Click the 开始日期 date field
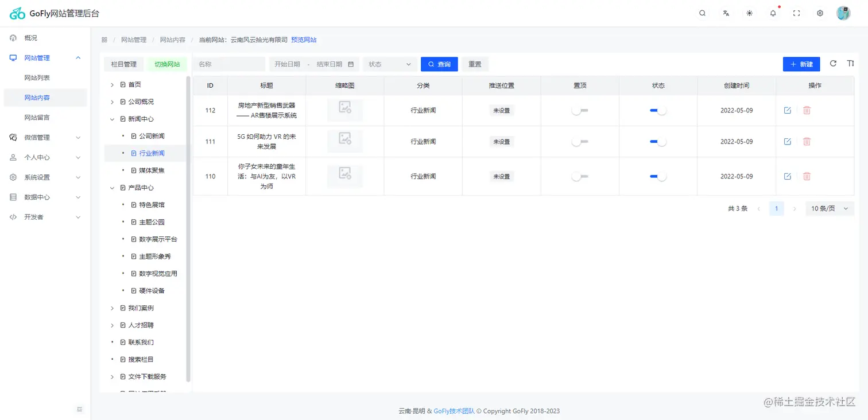 click(288, 64)
